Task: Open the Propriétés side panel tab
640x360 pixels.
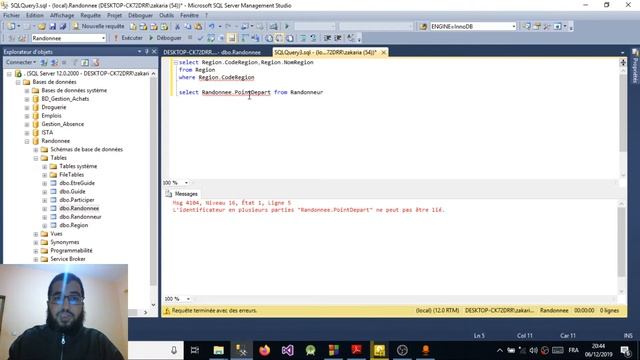Action: click(x=635, y=66)
